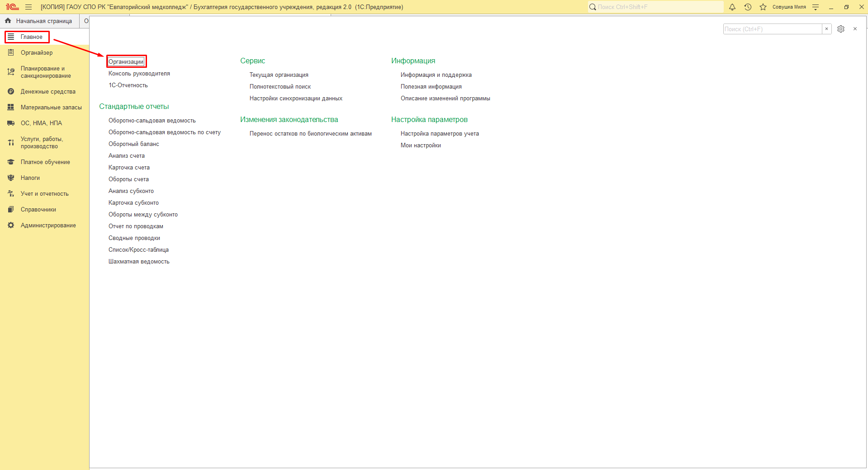The image size is (868, 470).
Task: Click the user name Совушка Миля
Action: (789, 7)
